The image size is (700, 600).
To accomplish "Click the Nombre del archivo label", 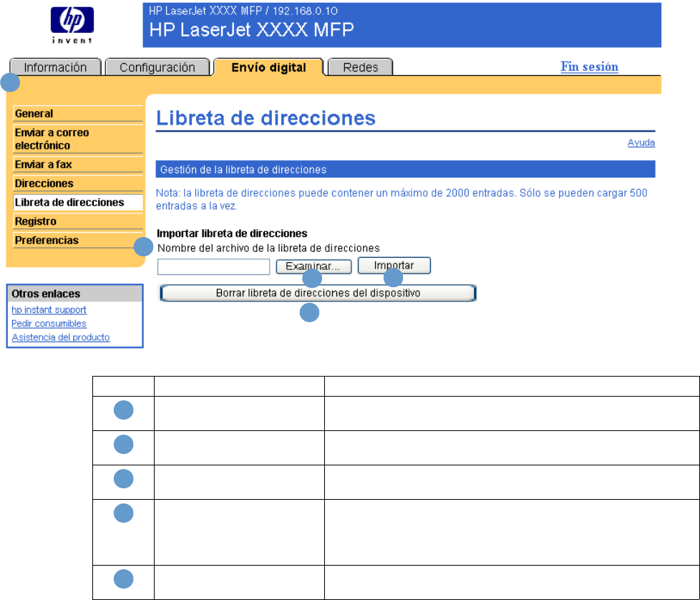I will (x=268, y=248).
